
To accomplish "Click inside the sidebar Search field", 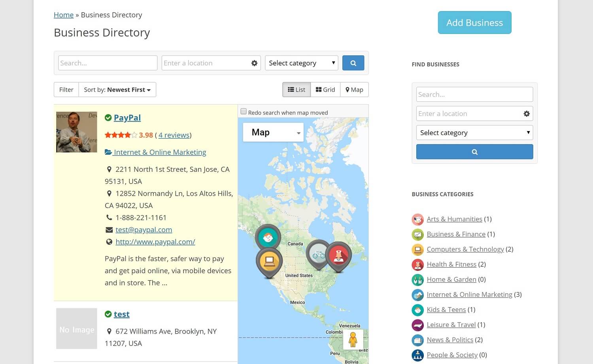I will pos(474,94).
